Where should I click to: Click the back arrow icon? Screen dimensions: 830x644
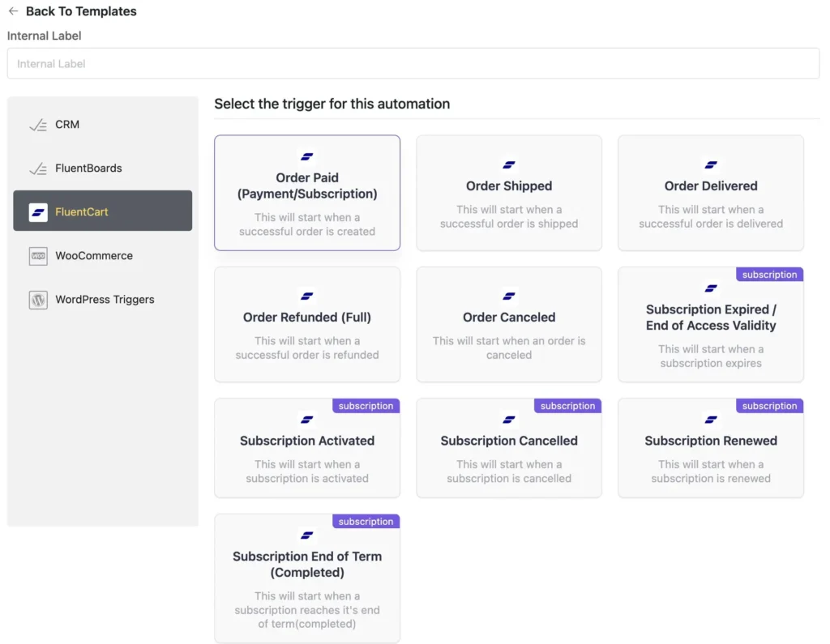coord(13,11)
